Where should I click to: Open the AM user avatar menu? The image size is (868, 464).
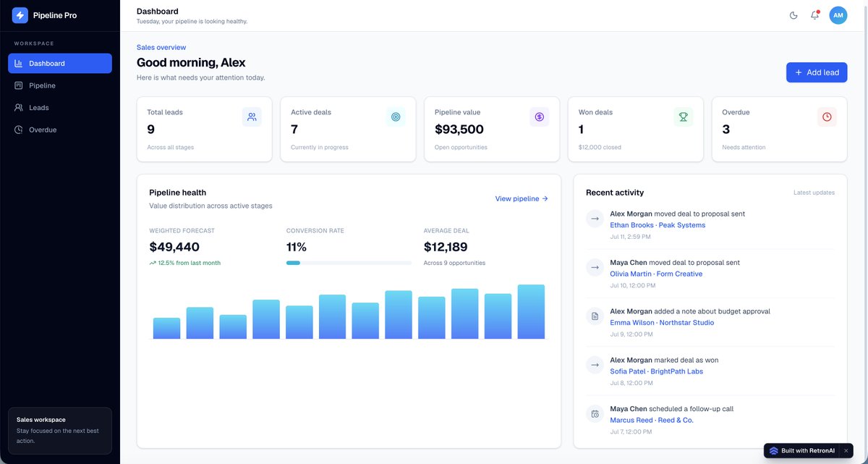click(x=838, y=15)
